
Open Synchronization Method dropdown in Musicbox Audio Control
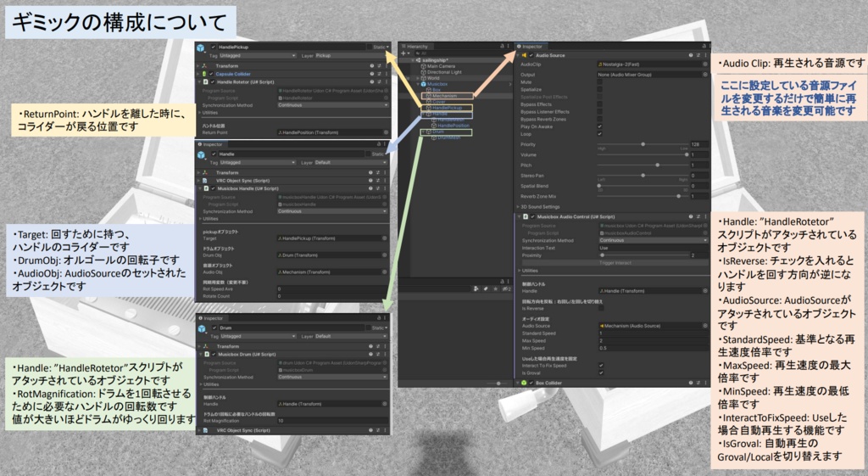pyautogui.click(x=653, y=240)
